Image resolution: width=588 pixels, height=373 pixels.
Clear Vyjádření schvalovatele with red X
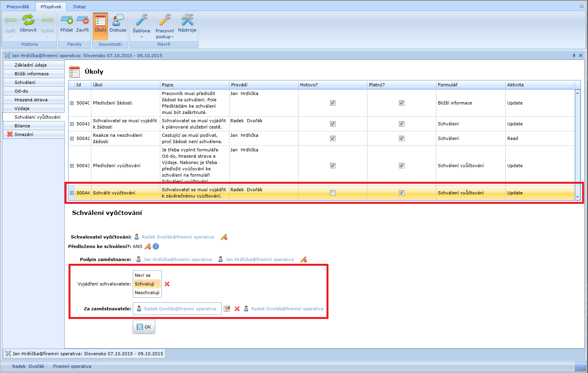[x=167, y=284]
